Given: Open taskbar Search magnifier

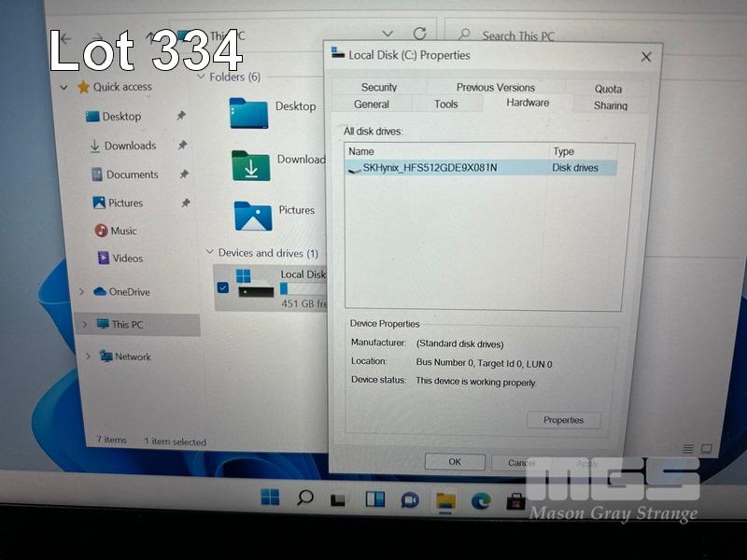Looking at the screenshot, I should pyautogui.click(x=304, y=498).
